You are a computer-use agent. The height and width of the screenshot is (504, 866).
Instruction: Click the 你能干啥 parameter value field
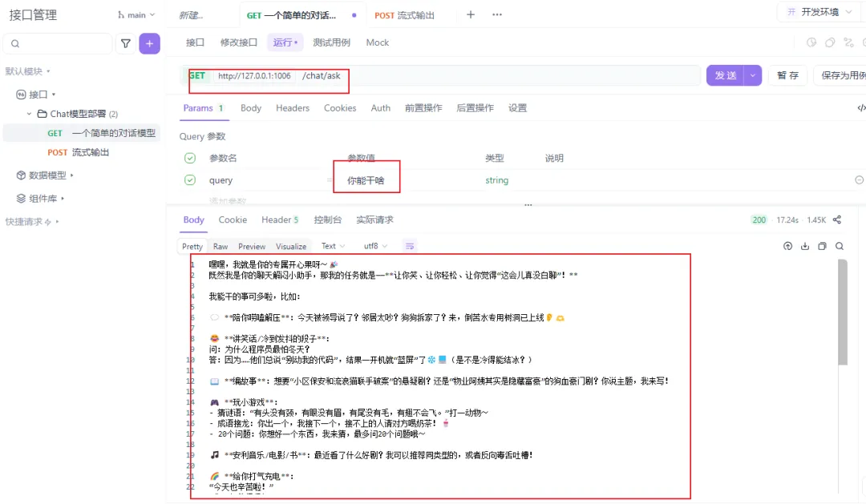[x=366, y=180]
